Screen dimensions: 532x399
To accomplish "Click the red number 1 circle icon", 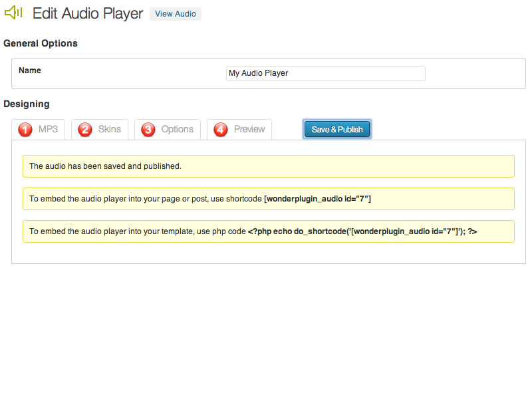I will [25, 130].
